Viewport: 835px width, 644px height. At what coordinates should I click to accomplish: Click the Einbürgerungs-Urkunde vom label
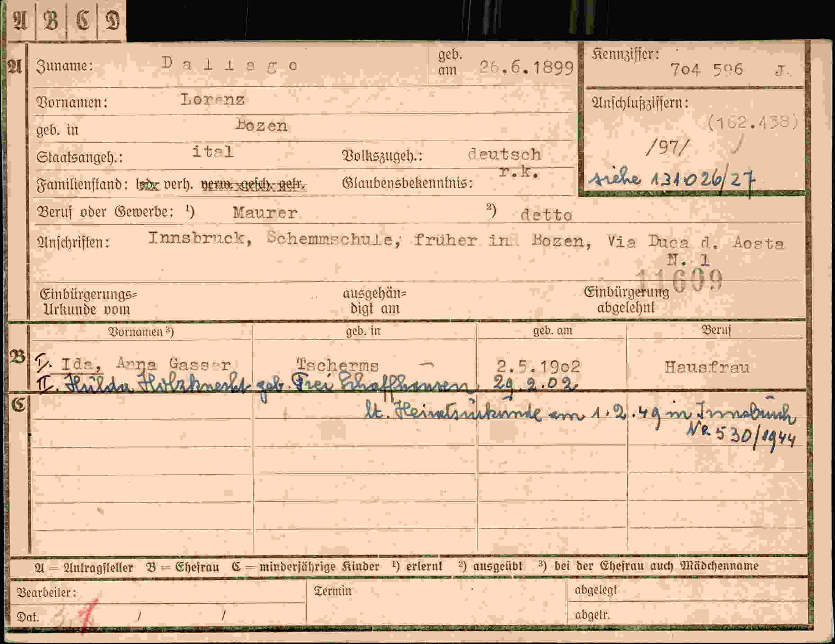click(88, 301)
